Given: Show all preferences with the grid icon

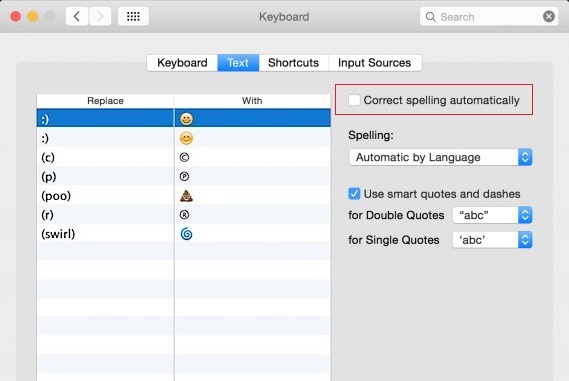Looking at the screenshot, I should pos(133,17).
